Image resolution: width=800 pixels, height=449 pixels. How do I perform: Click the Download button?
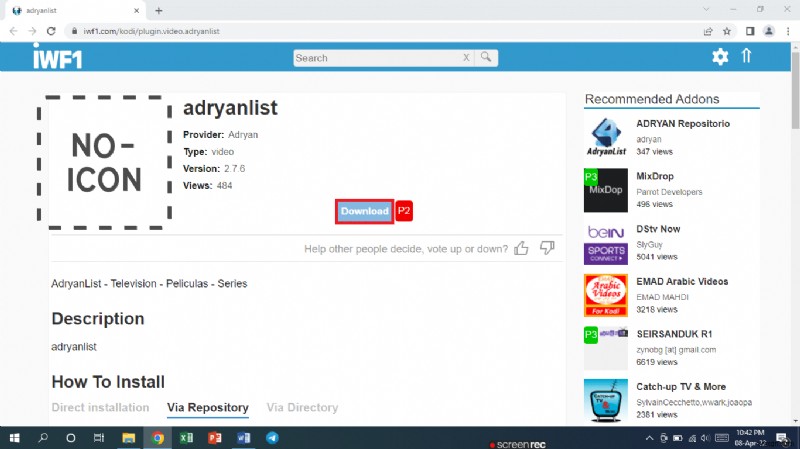pos(364,211)
